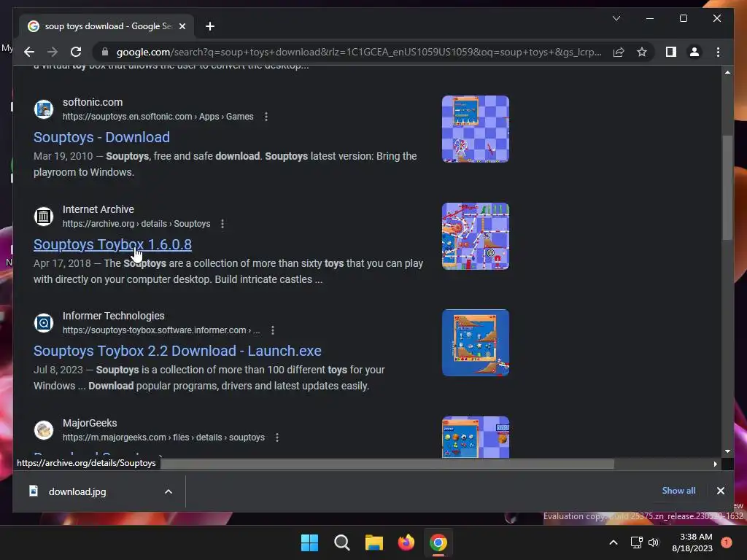Open Chrome's three-dot menu
This screenshot has width=747, height=560.
click(x=718, y=52)
